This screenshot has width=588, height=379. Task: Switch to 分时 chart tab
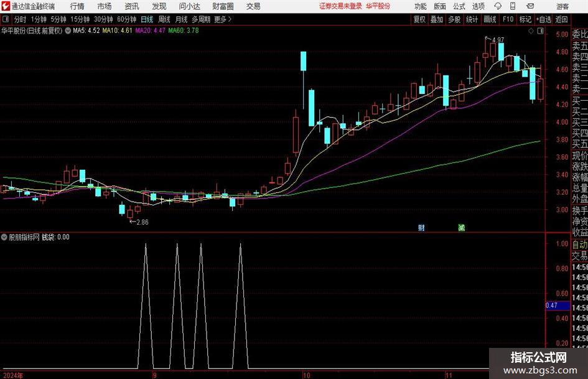point(21,19)
